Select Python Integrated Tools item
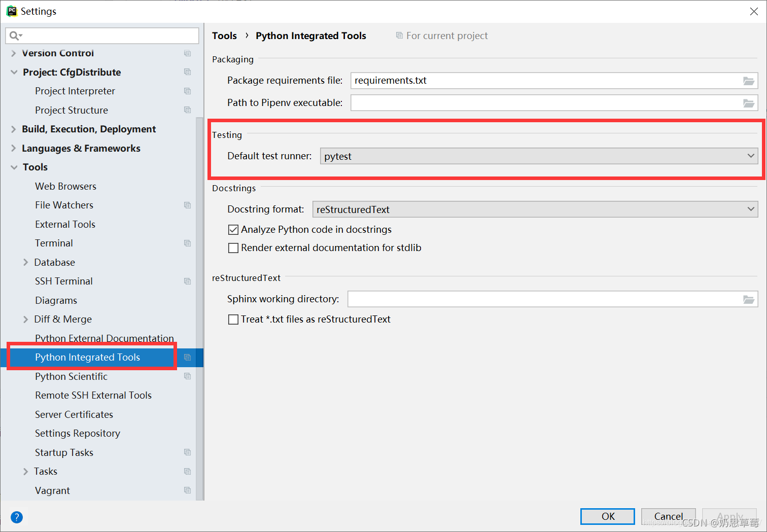 point(87,358)
